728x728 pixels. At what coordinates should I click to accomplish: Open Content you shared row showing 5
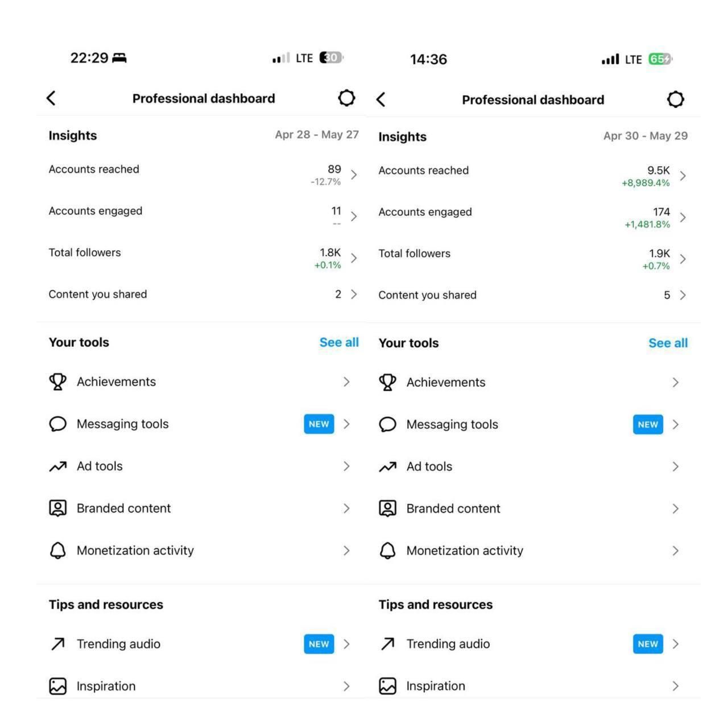[x=532, y=295]
